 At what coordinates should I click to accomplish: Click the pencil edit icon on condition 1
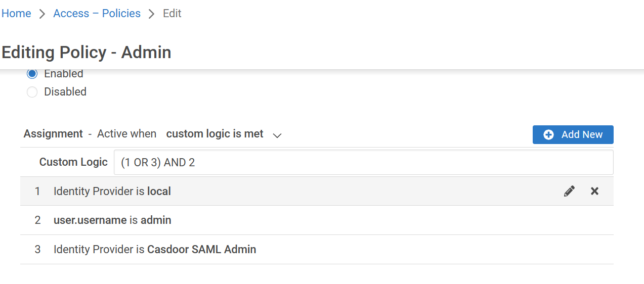[x=569, y=191]
